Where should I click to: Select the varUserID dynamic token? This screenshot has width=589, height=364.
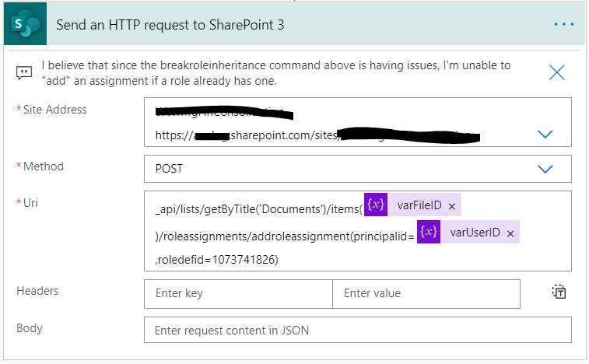pos(475,233)
